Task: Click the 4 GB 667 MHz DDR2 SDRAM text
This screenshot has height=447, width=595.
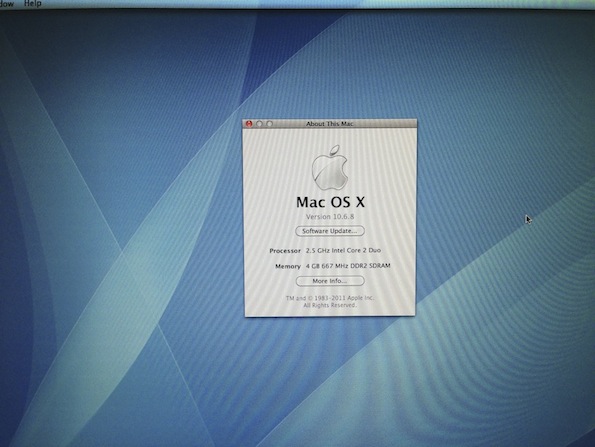Action: click(x=348, y=266)
